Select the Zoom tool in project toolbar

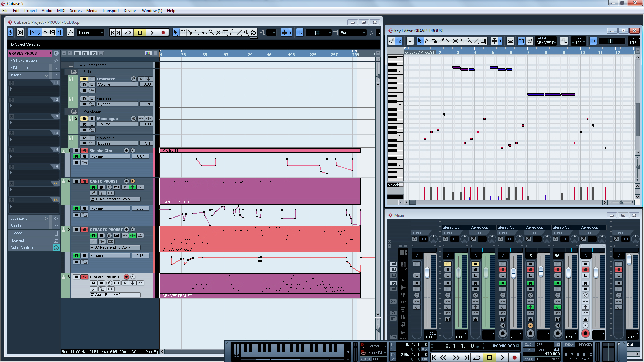click(211, 33)
